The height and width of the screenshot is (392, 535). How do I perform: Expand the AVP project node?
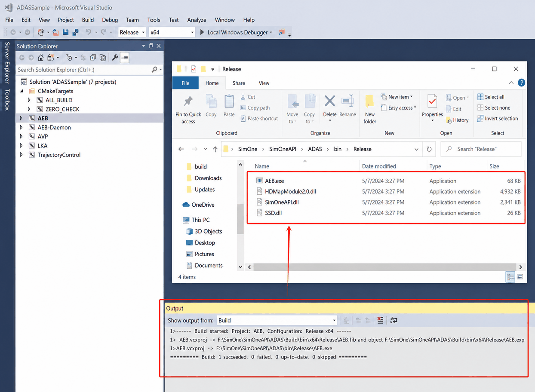click(x=22, y=137)
